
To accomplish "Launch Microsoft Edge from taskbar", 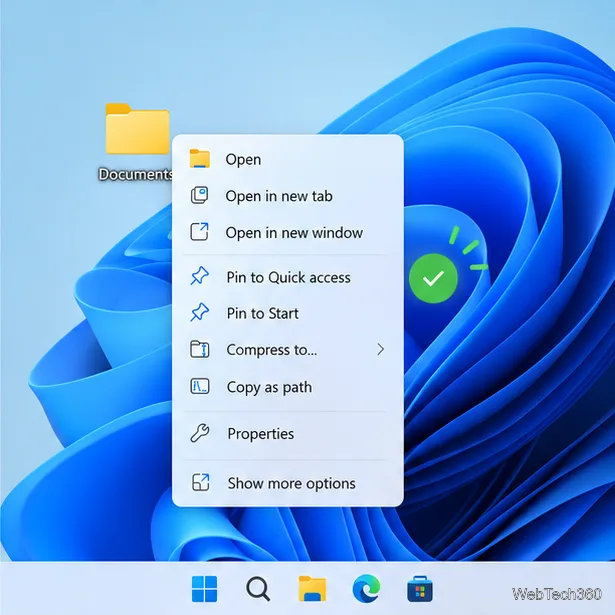I will tap(366, 588).
